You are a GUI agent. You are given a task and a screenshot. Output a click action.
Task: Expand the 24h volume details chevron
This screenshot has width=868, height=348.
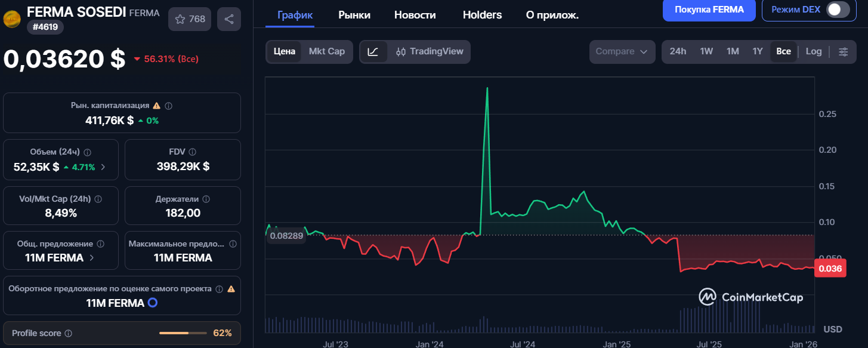pos(103,167)
